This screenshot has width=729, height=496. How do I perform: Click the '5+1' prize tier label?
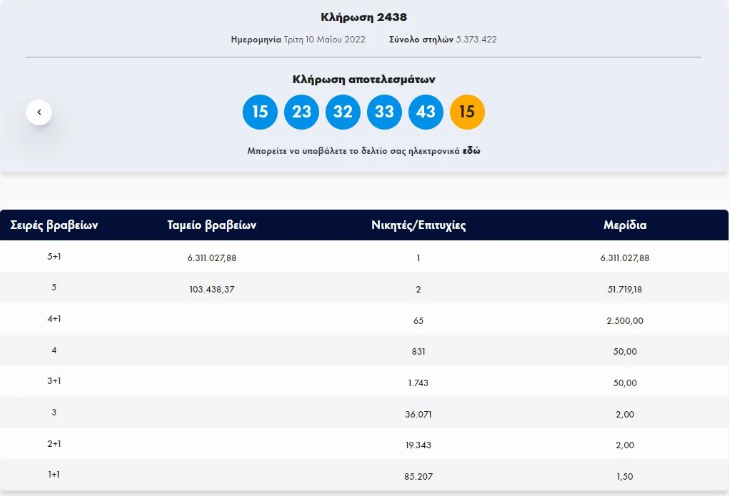(54, 257)
